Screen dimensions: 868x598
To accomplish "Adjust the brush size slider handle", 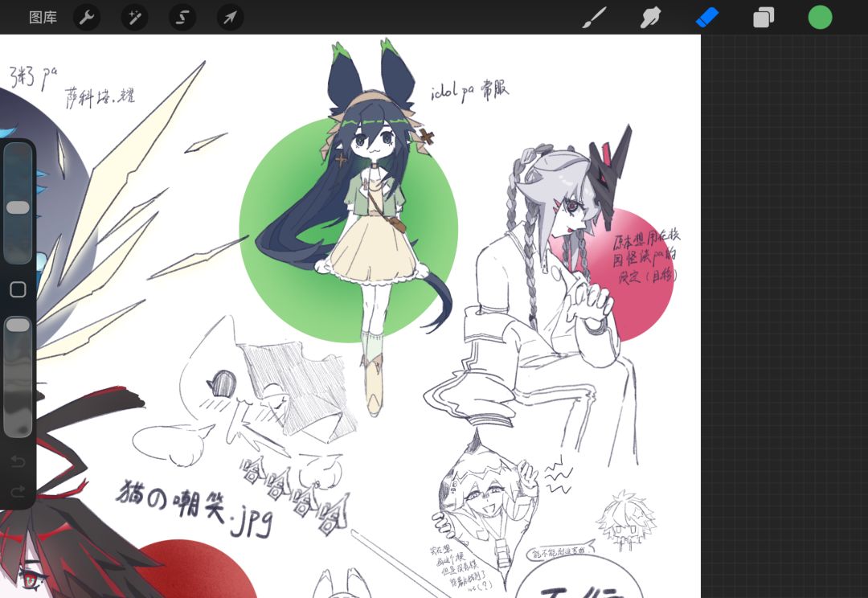I will [18, 207].
